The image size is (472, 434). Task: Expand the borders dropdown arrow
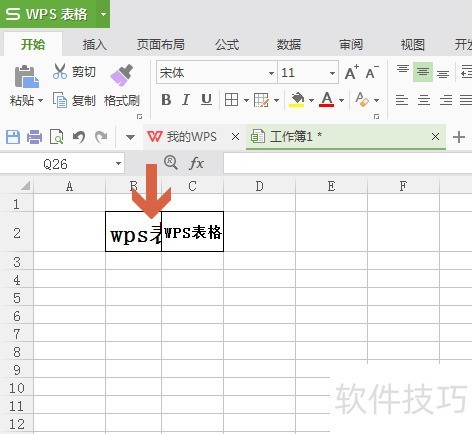[x=246, y=100]
